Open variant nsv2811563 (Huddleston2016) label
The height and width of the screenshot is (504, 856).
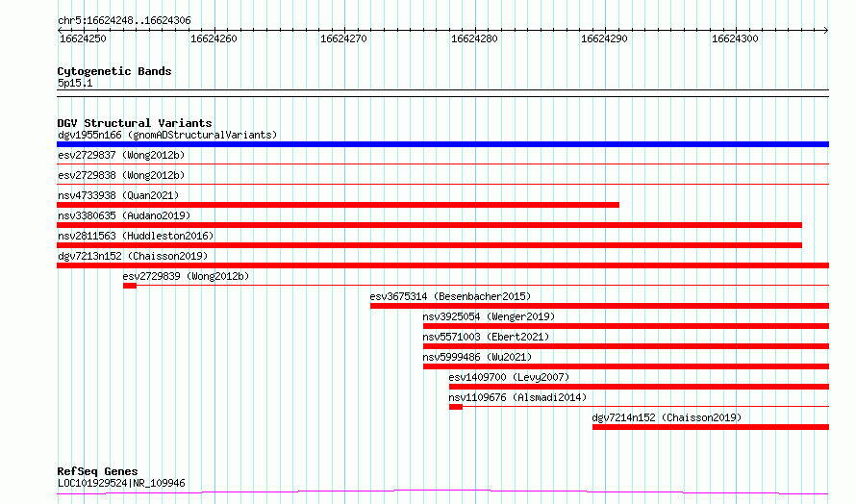(136, 236)
